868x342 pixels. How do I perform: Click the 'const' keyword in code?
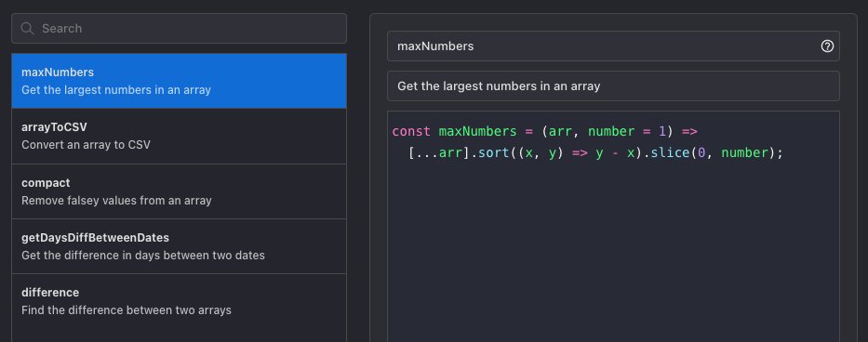pyautogui.click(x=411, y=131)
